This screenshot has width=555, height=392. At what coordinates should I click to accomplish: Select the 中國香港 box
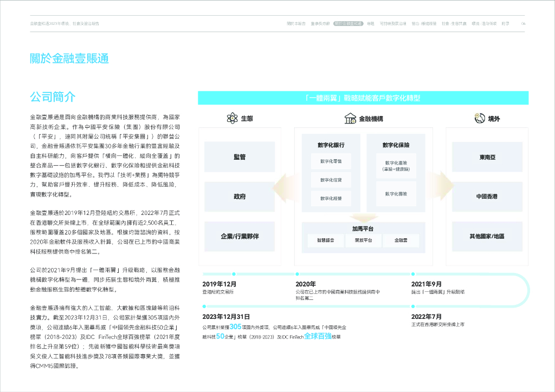click(x=487, y=197)
